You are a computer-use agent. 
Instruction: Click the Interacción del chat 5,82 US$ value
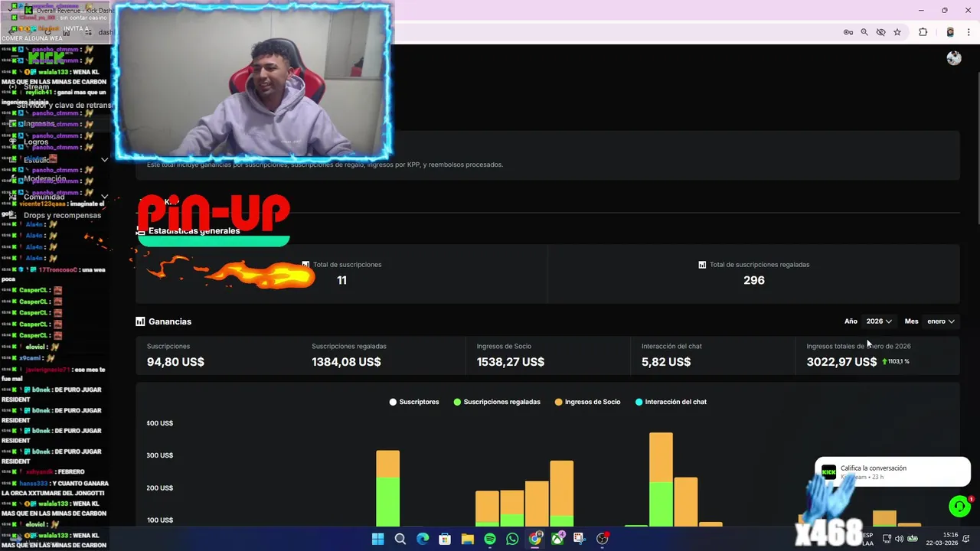[x=666, y=362]
